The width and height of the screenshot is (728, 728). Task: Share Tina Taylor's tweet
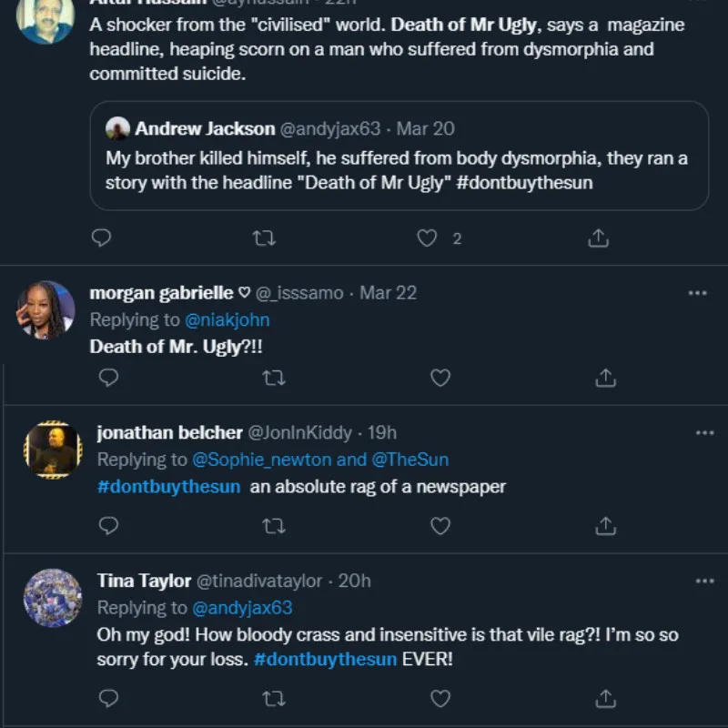pyautogui.click(x=604, y=698)
